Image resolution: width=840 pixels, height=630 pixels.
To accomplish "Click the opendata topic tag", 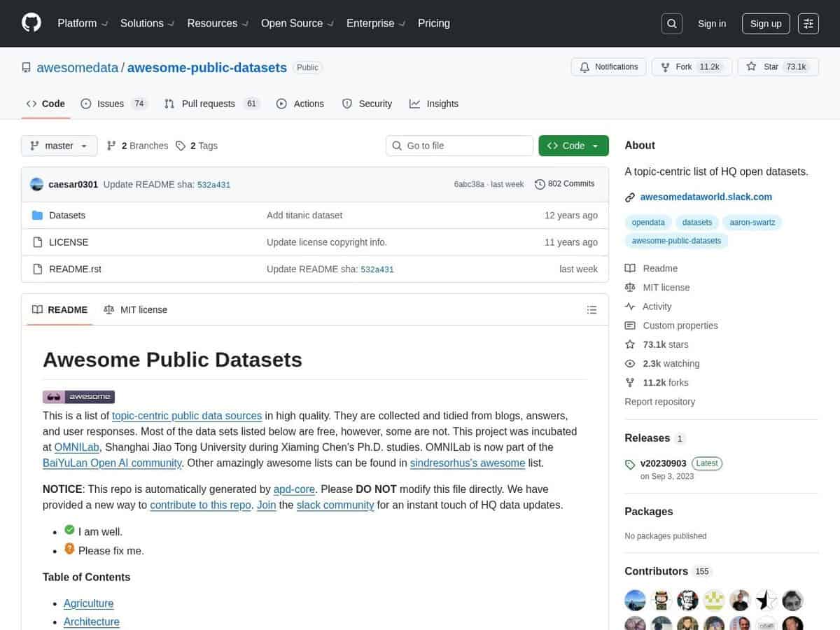I will [x=648, y=223].
